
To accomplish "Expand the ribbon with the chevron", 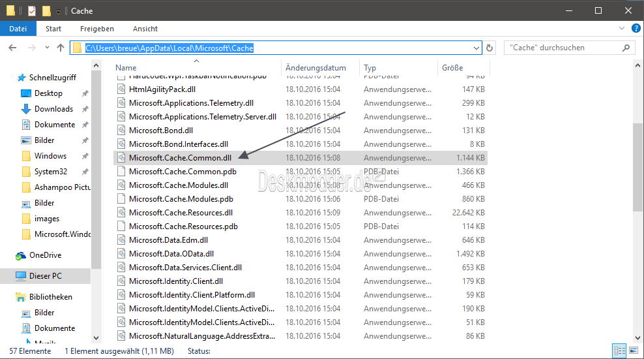I will (621, 28).
